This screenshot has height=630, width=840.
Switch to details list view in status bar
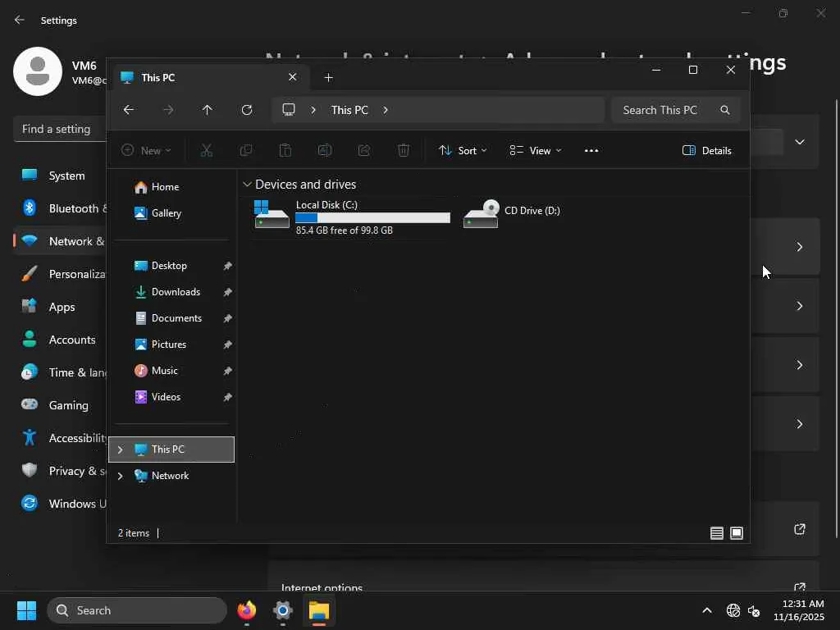pos(717,533)
